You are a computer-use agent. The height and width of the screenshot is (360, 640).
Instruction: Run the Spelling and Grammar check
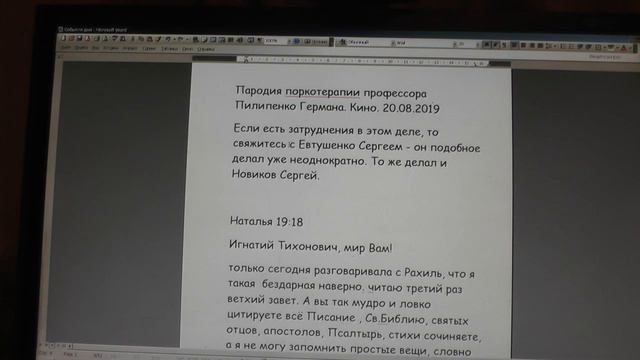coord(114,38)
